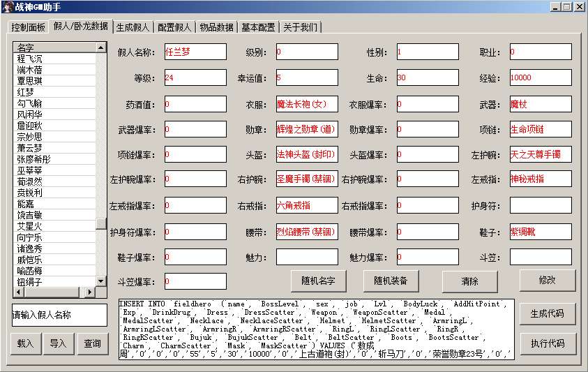Click the 职业 input field
Image resolution: width=588 pixels, height=372 pixels.
(x=541, y=52)
